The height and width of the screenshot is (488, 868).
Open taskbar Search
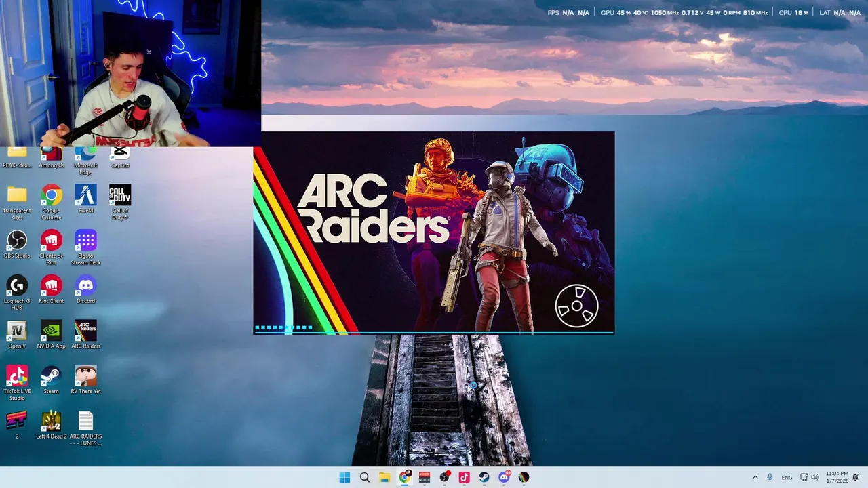coord(364,477)
